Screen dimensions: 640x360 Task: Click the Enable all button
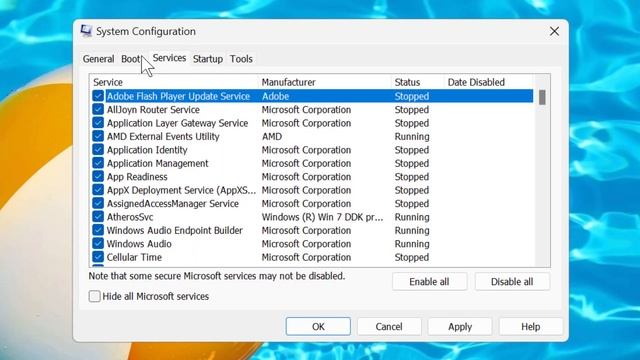point(429,282)
